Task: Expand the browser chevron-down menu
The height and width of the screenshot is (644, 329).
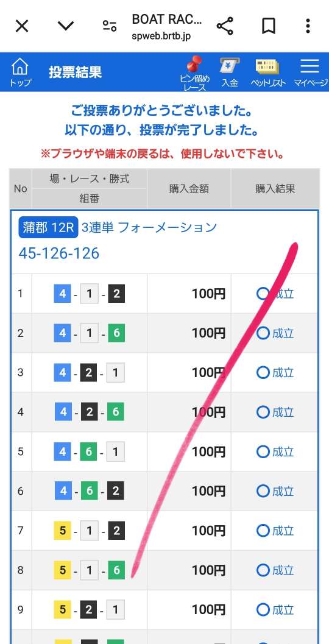Action: click(x=66, y=26)
